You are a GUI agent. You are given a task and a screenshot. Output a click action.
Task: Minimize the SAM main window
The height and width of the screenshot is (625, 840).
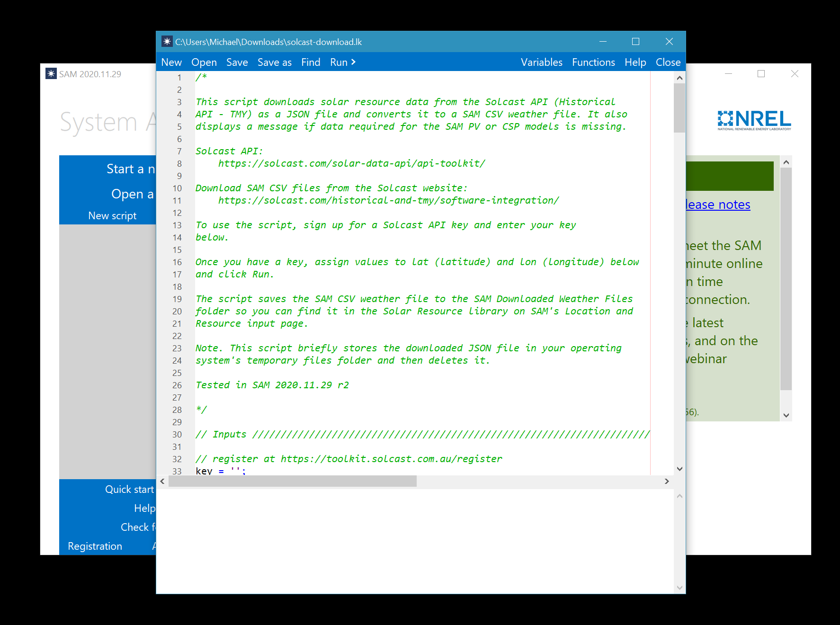pyautogui.click(x=728, y=74)
